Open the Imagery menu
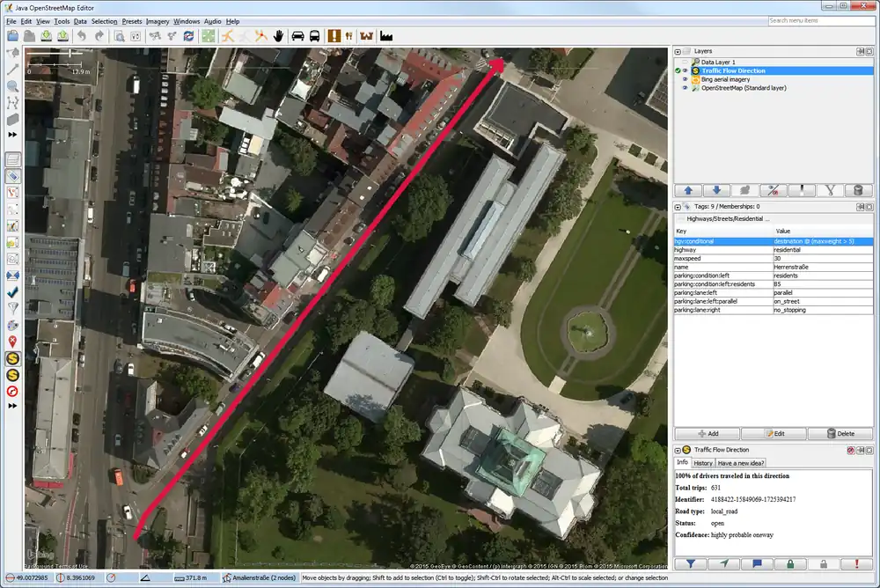This screenshot has width=880, height=588. point(158,20)
